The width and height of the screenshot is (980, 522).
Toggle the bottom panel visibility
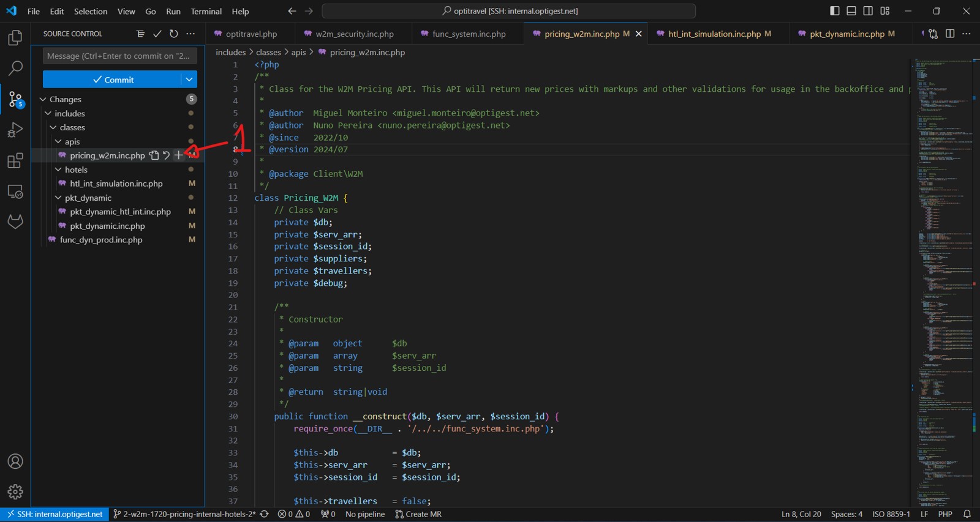851,11
